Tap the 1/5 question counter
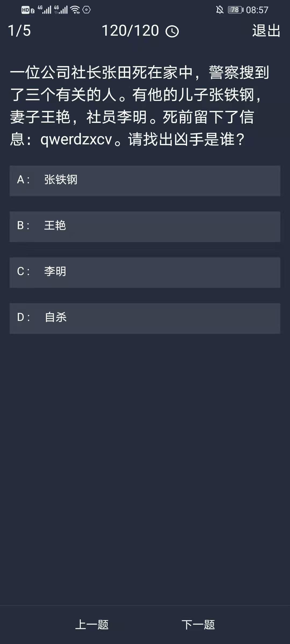This screenshot has height=644, width=290. point(19,31)
